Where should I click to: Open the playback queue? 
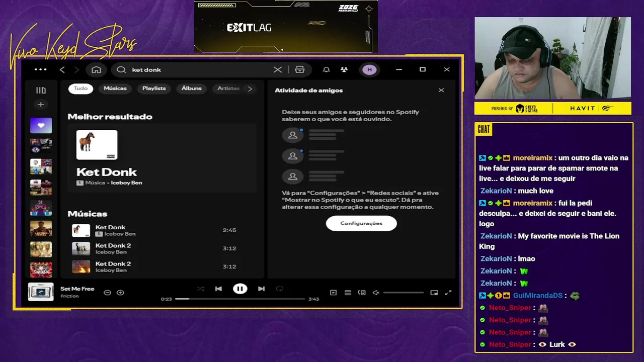348,293
